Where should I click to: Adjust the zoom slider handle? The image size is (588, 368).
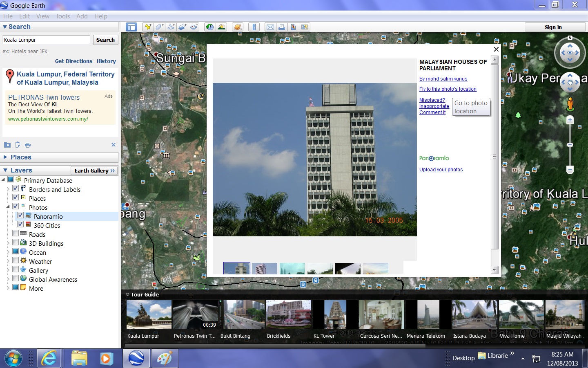coord(570,145)
